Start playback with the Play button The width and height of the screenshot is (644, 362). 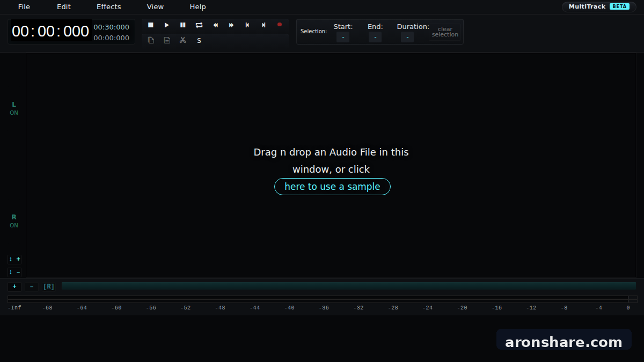click(x=167, y=25)
